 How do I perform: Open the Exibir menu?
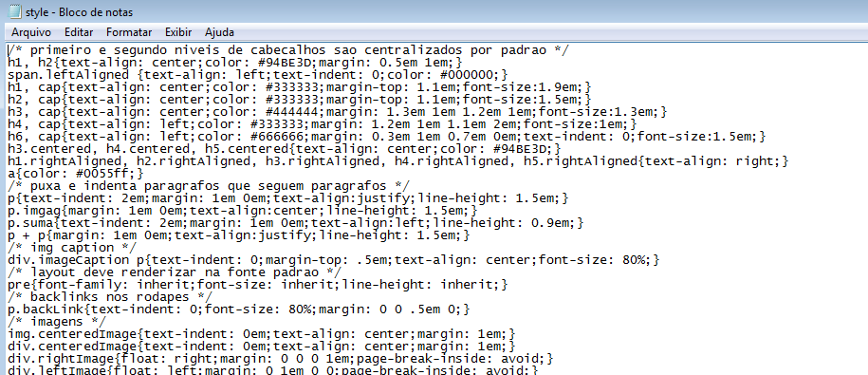click(x=178, y=32)
